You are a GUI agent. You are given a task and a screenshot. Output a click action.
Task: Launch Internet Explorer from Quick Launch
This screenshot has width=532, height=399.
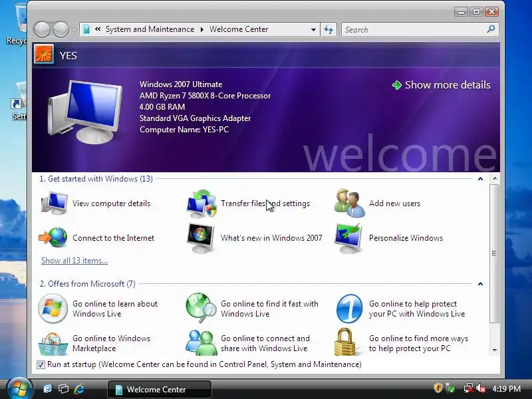tap(79, 389)
